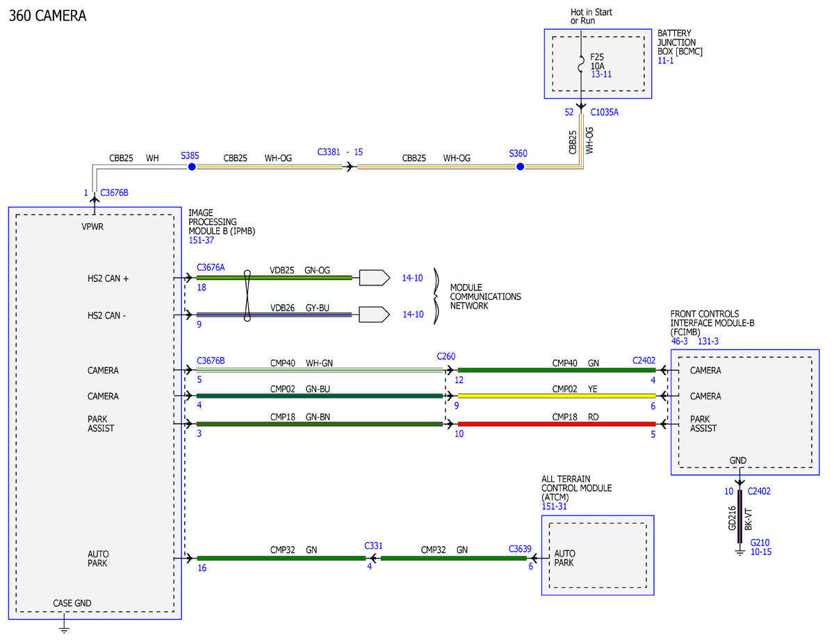Click the yellow CMP02 YE wire
834x644 pixels.
coord(557,396)
